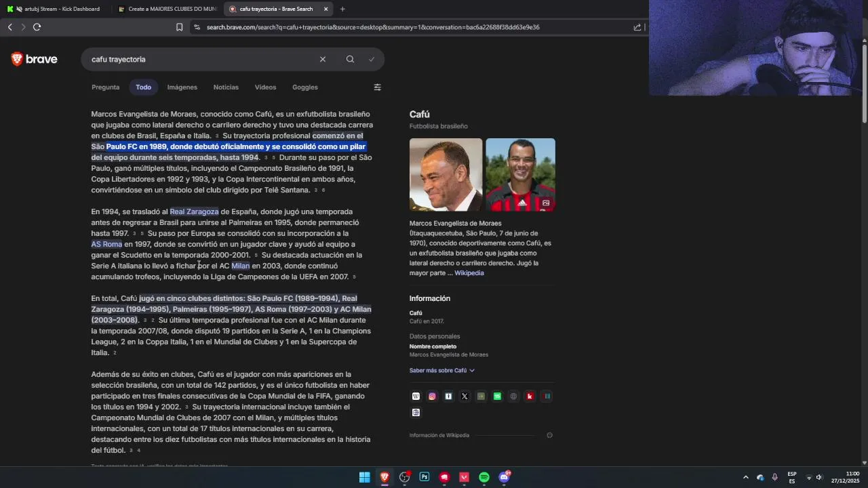
Task: Click the 'Milan' highlighted text
Action: [241, 266]
